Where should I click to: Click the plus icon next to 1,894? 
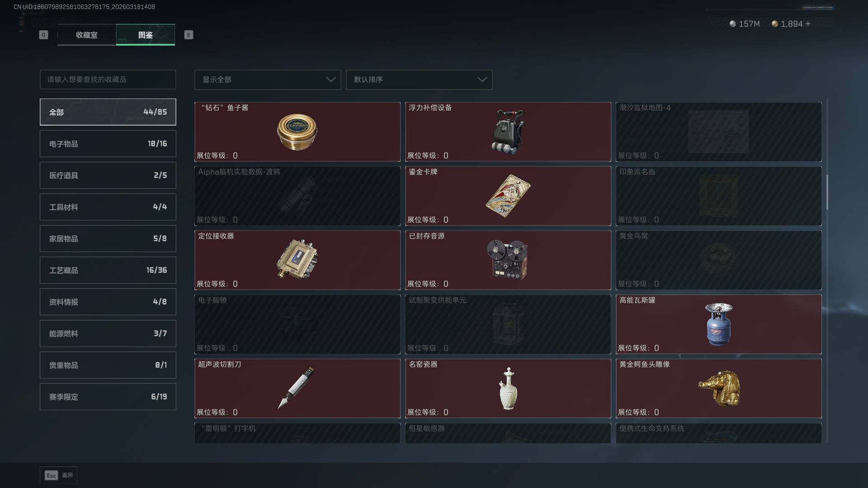pos(808,23)
